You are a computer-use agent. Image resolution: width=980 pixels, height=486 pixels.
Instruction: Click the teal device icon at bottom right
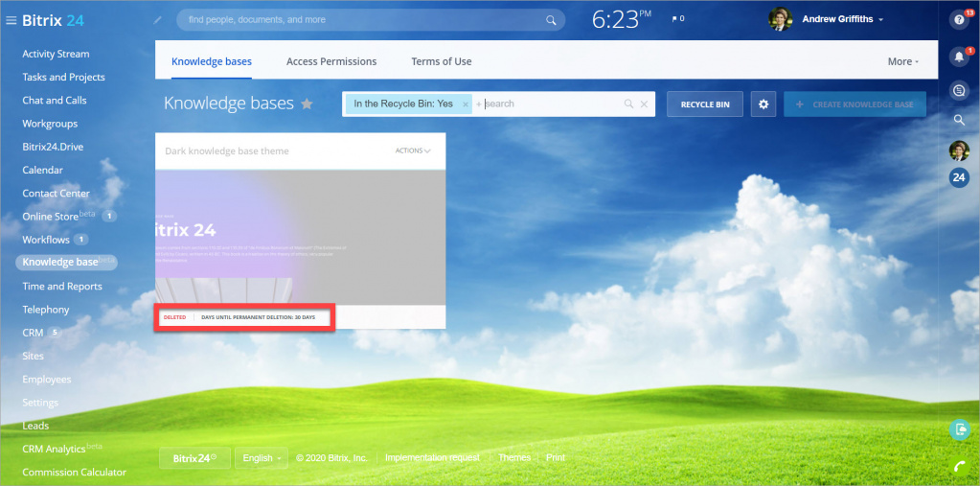959,429
